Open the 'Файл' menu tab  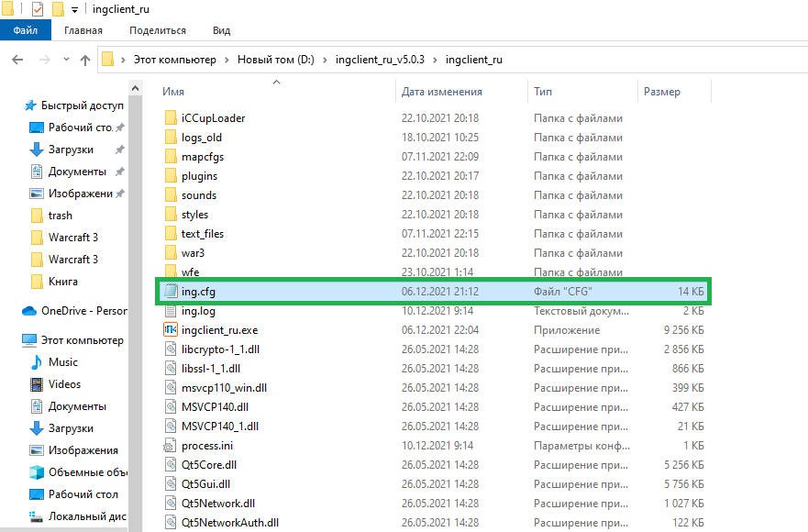(25, 30)
